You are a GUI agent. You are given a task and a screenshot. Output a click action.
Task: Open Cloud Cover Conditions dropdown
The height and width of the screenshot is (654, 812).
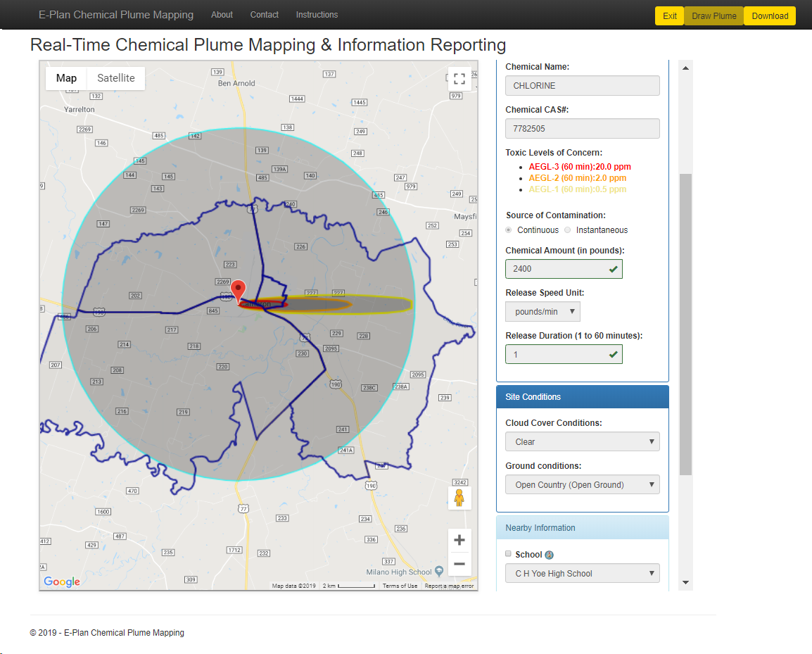pyautogui.click(x=582, y=442)
